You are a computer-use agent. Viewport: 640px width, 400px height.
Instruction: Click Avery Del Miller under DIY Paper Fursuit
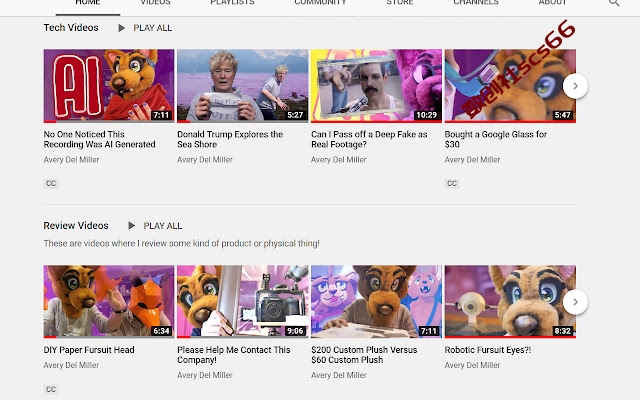coord(71,365)
